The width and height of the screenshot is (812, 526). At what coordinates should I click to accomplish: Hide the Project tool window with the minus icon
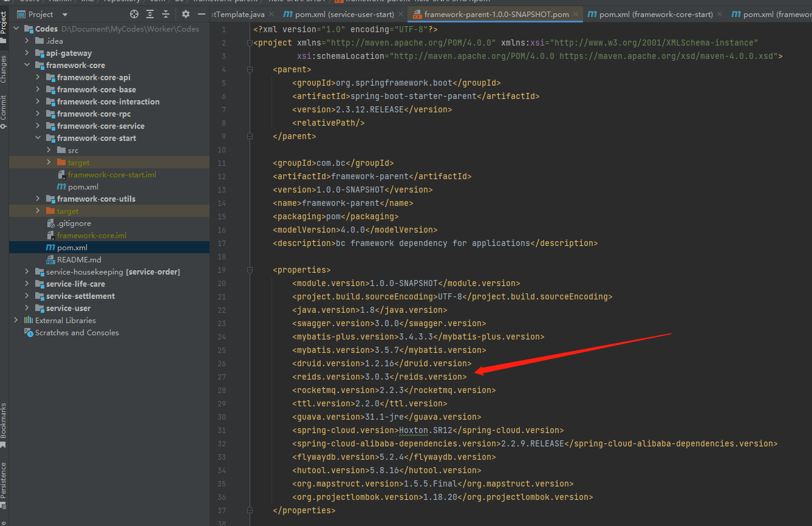click(x=202, y=14)
